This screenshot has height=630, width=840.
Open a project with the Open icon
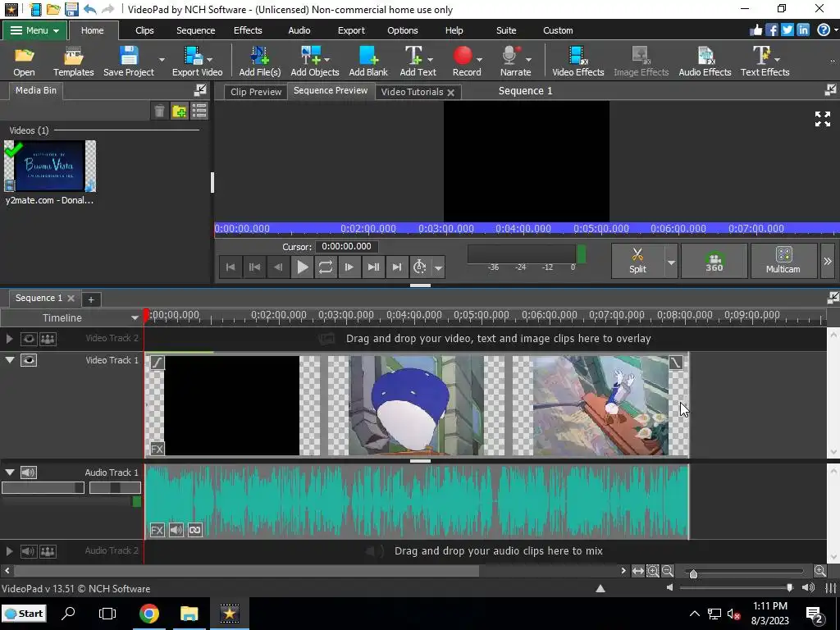click(x=24, y=61)
